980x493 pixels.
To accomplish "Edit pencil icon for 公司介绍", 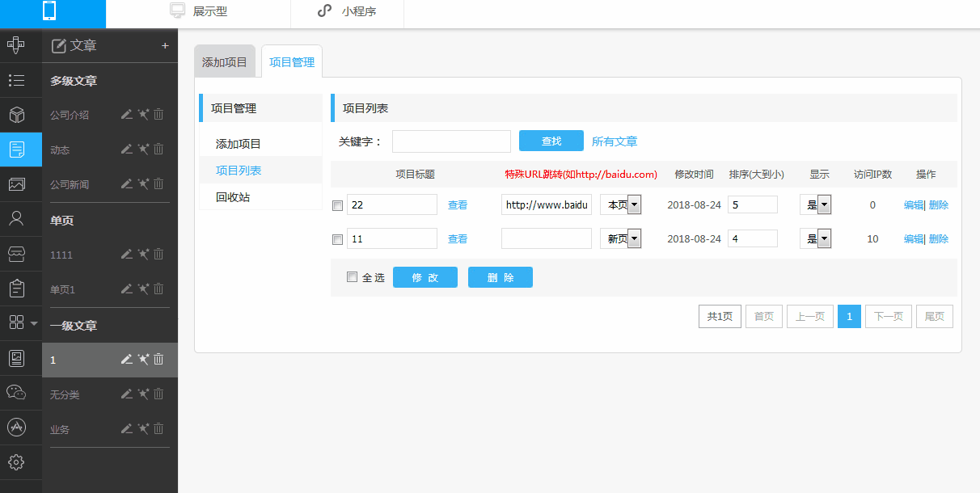I will tap(126, 114).
